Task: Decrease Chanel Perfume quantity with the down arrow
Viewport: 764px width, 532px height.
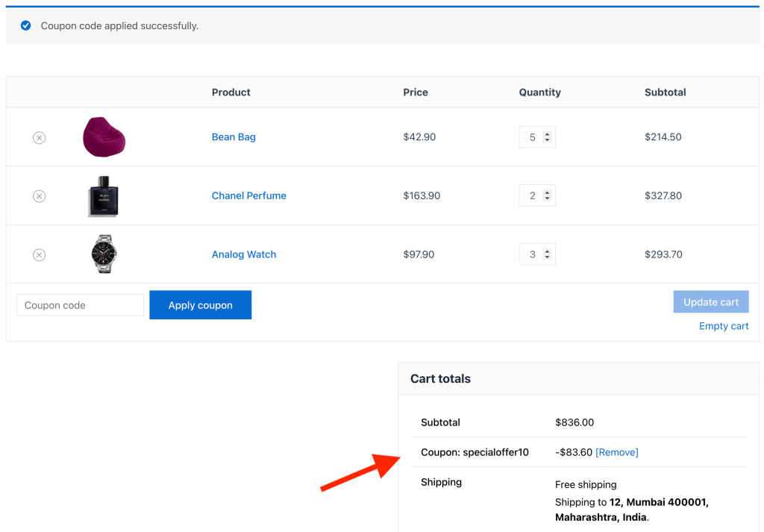Action: coord(548,199)
